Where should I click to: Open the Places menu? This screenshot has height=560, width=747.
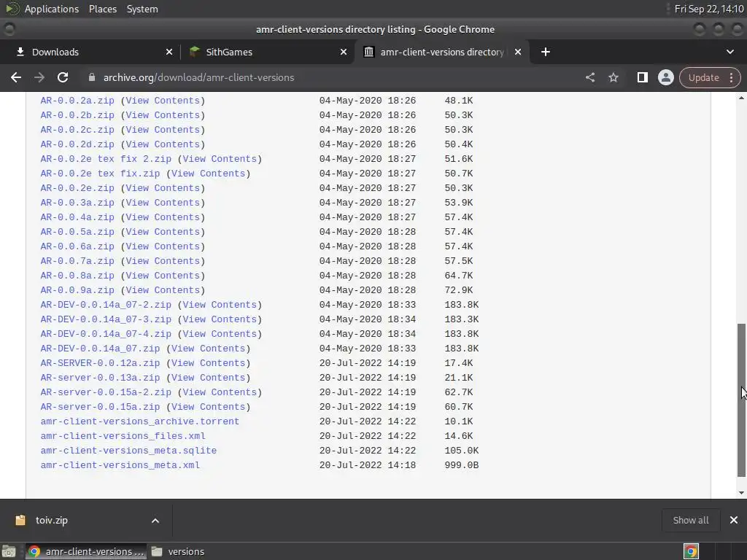[x=102, y=9]
